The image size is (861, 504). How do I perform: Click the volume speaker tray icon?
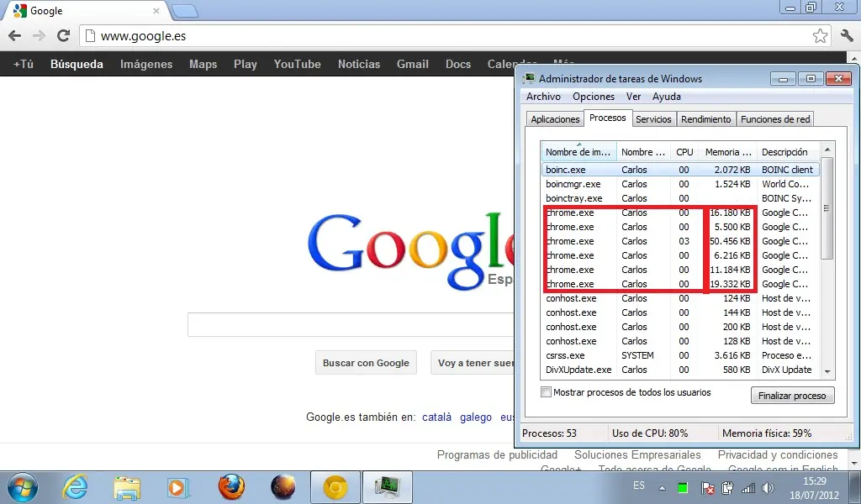pos(769,487)
